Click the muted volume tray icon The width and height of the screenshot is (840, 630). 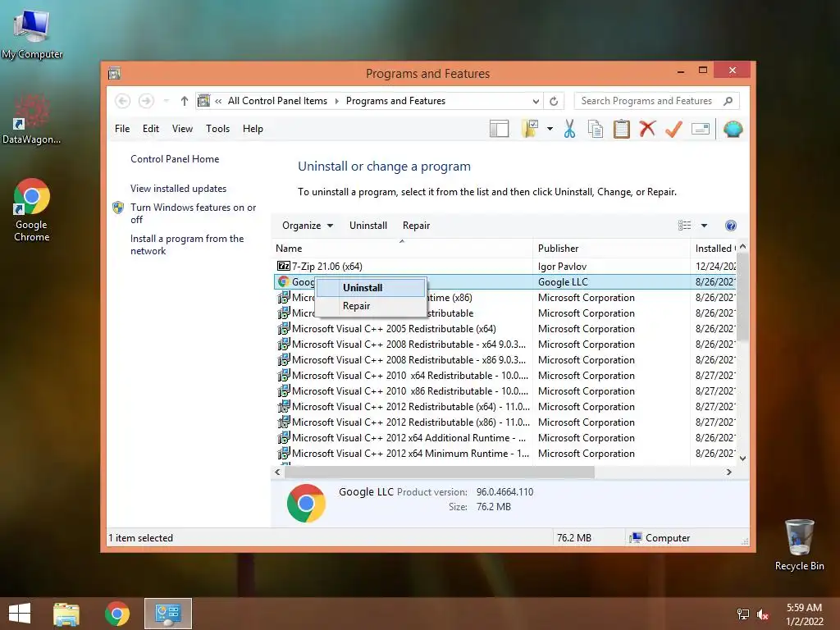(x=763, y=614)
